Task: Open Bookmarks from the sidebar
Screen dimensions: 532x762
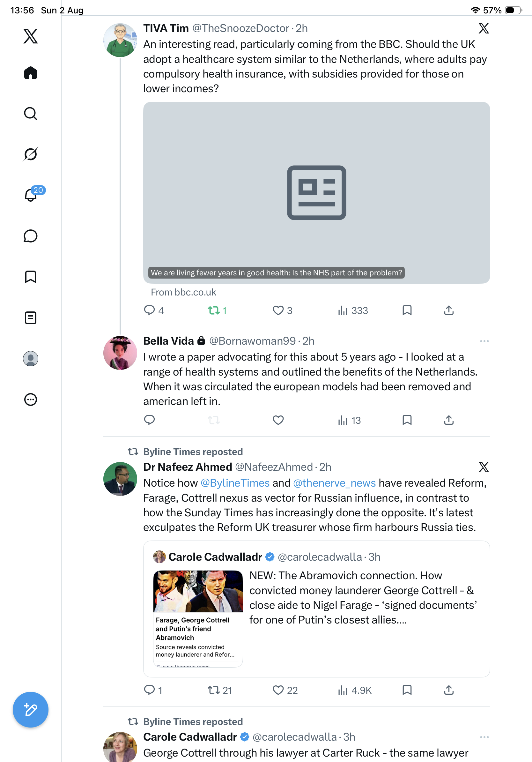Action: pyautogui.click(x=31, y=277)
